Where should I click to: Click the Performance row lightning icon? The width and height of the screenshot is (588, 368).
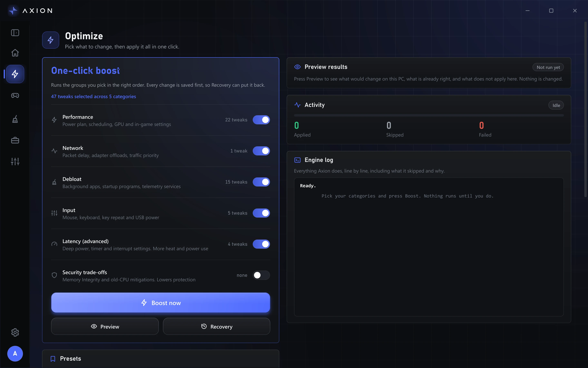click(x=54, y=120)
